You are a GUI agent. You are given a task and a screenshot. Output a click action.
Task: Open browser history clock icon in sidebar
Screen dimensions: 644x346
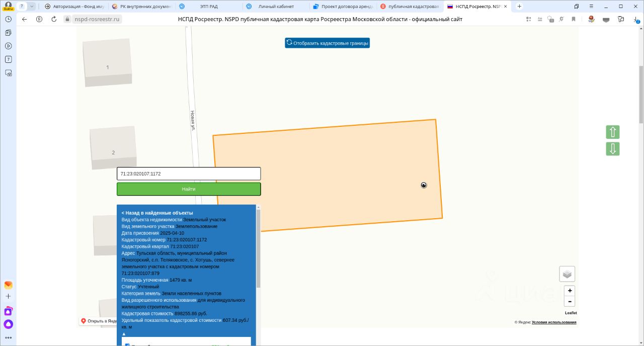coord(8,19)
